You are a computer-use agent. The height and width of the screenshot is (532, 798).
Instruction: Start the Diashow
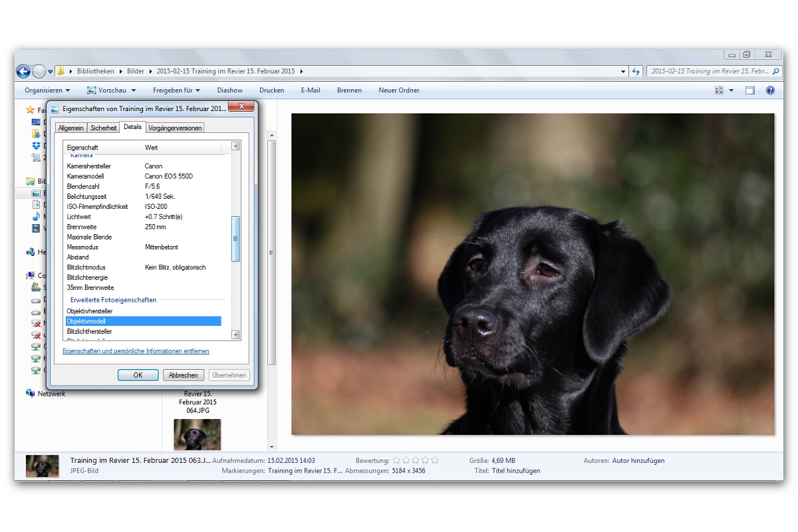click(x=229, y=90)
